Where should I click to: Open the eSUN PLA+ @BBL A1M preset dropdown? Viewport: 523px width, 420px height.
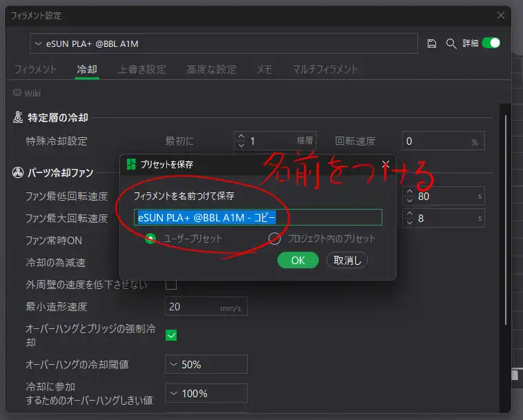click(224, 43)
